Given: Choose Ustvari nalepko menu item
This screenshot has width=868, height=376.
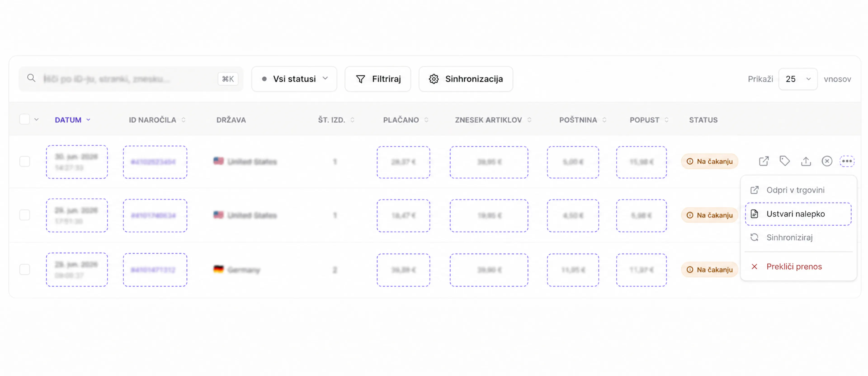Looking at the screenshot, I should click(x=798, y=214).
